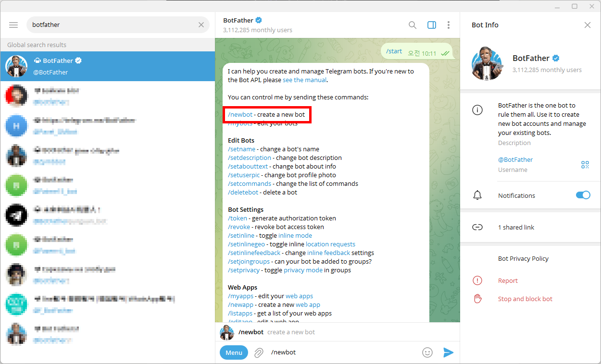Click the /setabouttext command link
Viewport: 601px width, 364px height.
[248, 166]
